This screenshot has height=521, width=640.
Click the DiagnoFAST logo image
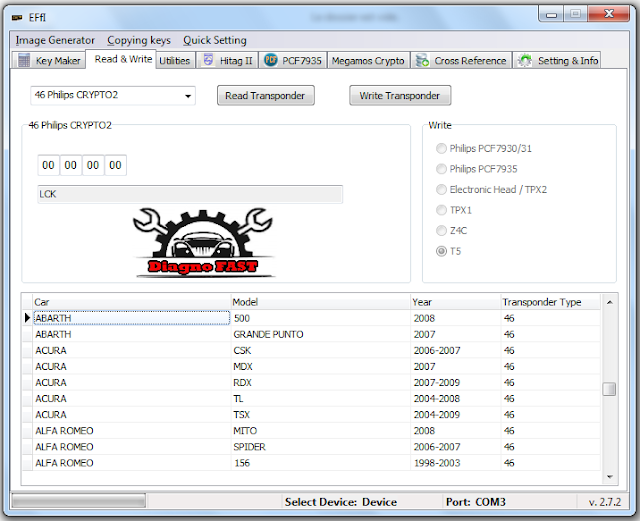[x=203, y=243]
